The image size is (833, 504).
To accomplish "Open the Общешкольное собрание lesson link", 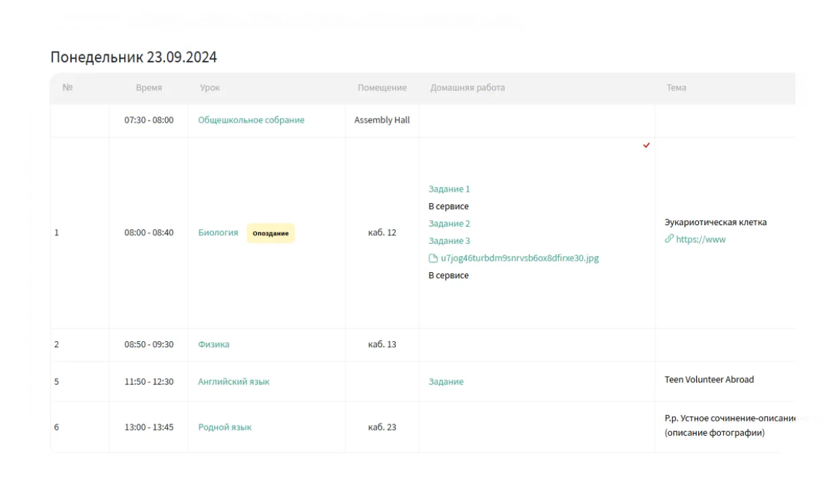I will tap(251, 120).
